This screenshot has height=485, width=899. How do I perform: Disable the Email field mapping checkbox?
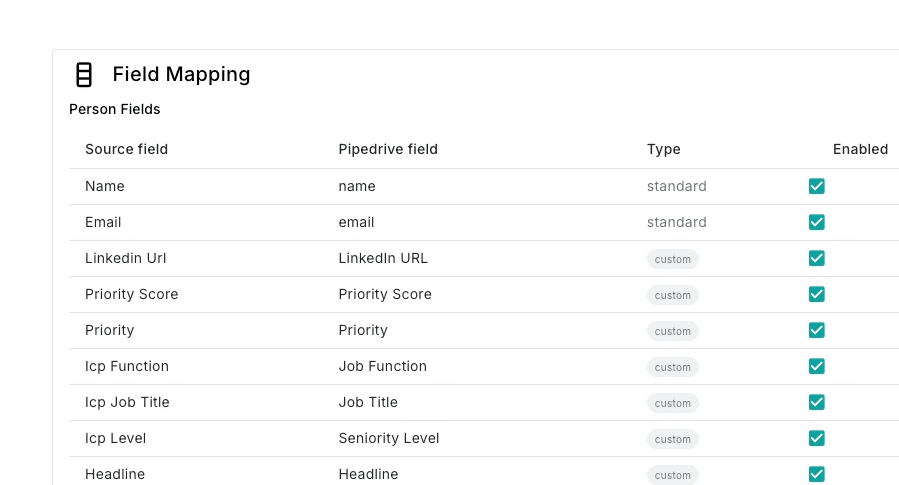point(816,222)
